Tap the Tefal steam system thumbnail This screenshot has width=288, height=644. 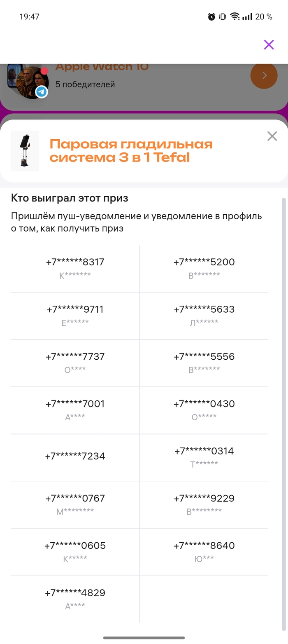(25, 151)
